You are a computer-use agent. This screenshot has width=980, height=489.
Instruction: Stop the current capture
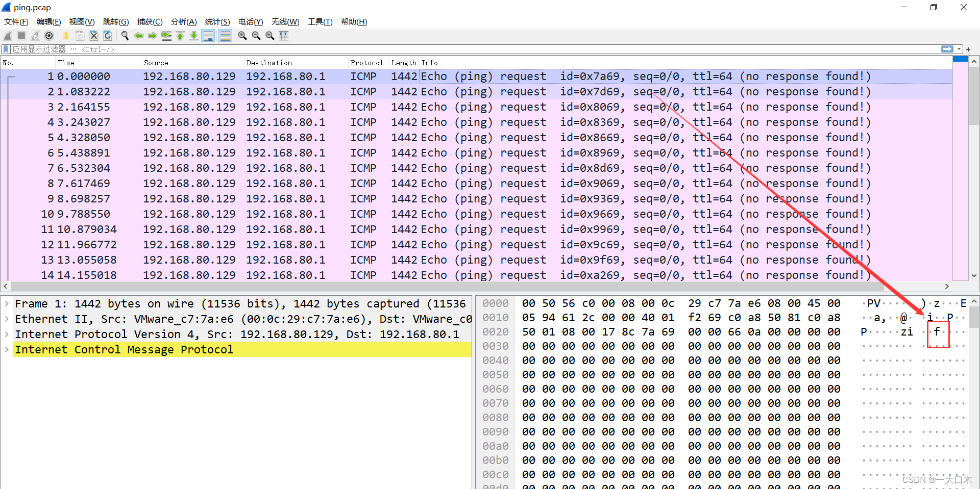(21, 35)
